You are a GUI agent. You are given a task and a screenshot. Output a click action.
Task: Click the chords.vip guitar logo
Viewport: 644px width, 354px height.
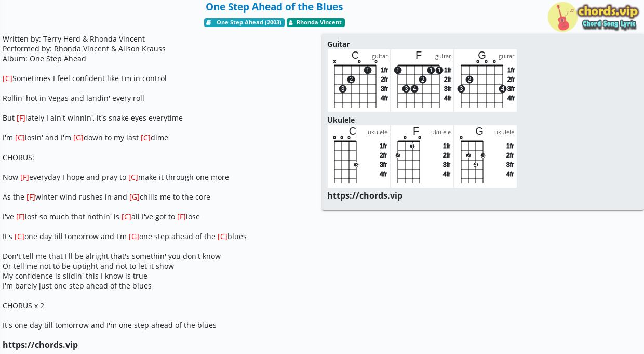(x=593, y=17)
